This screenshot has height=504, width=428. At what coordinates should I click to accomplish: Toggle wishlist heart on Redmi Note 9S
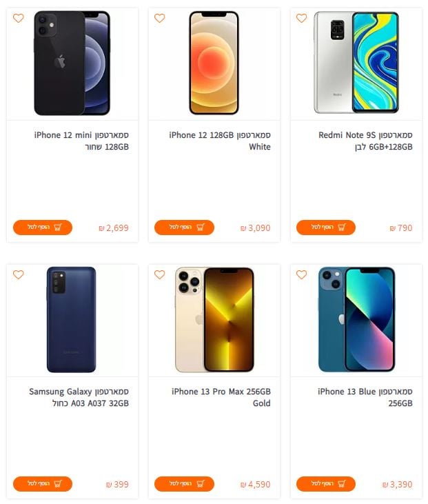click(301, 18)
